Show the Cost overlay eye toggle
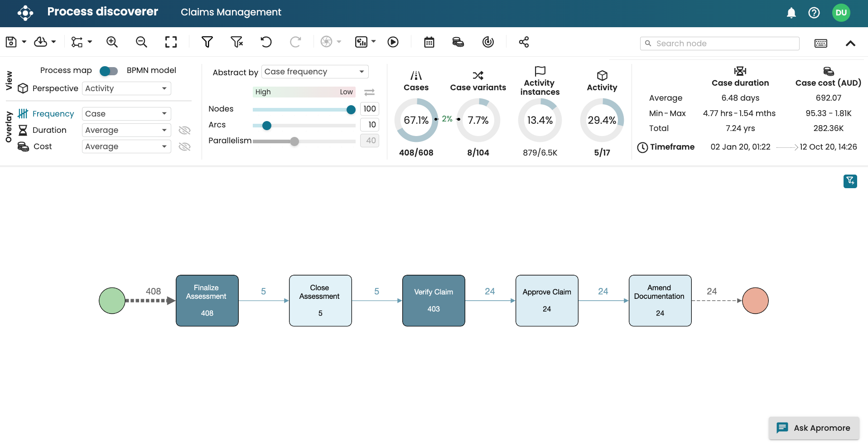The height and width of the screenshot is (448, 868). click(184, 146)
